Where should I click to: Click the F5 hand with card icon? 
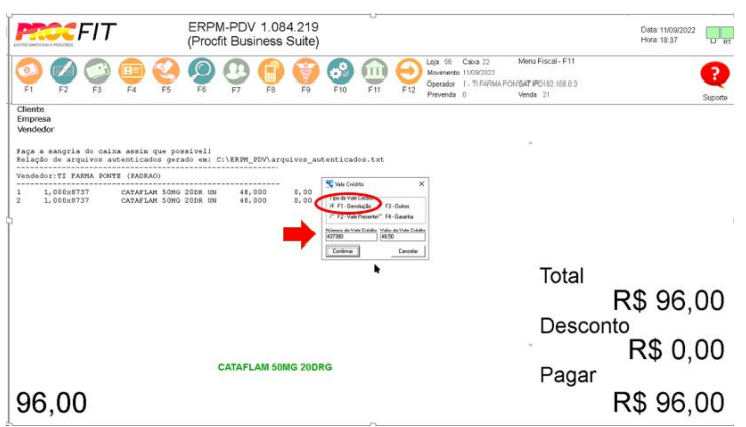166,71
